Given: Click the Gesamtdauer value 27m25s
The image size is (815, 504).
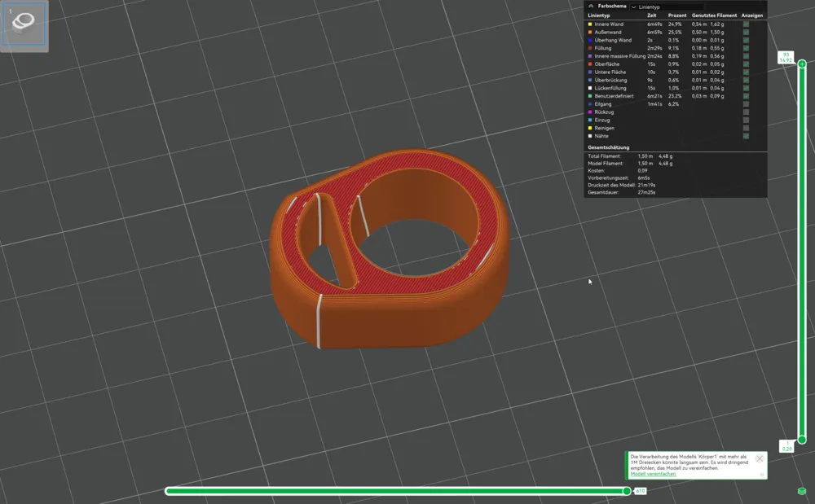Looking at the screenshot, I should click(646, 193).
